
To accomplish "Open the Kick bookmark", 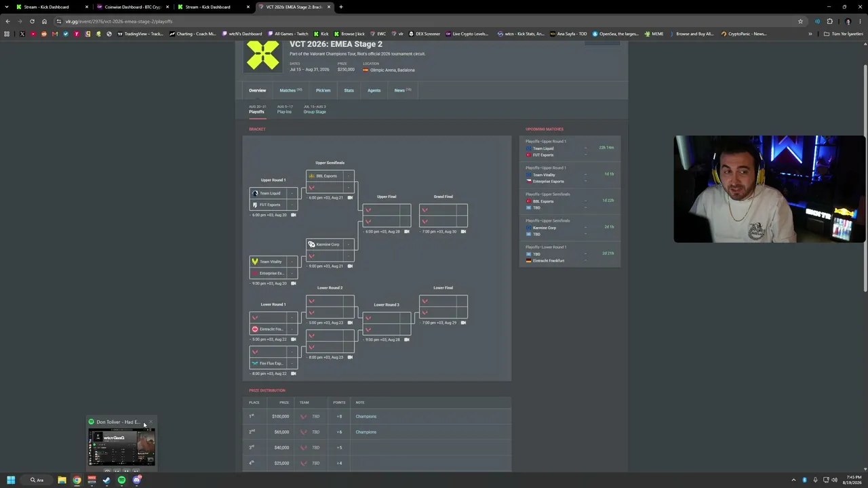I will coord(321,34).
